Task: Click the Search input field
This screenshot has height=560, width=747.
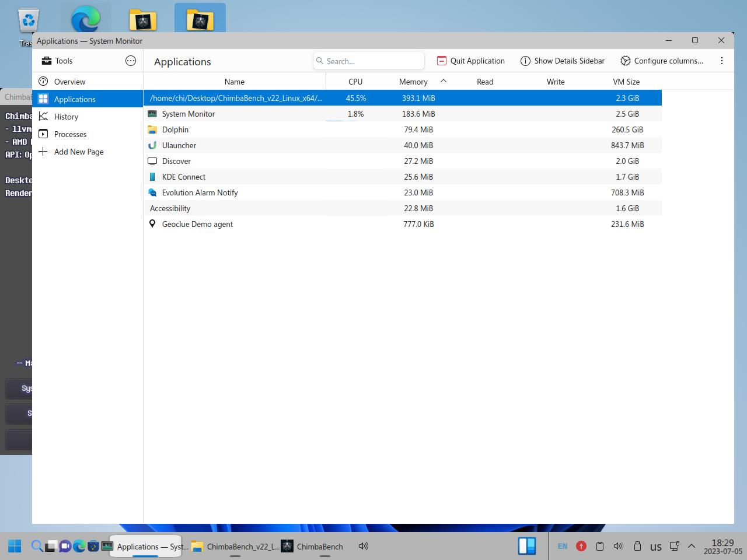Action: [x=371, y=61]
